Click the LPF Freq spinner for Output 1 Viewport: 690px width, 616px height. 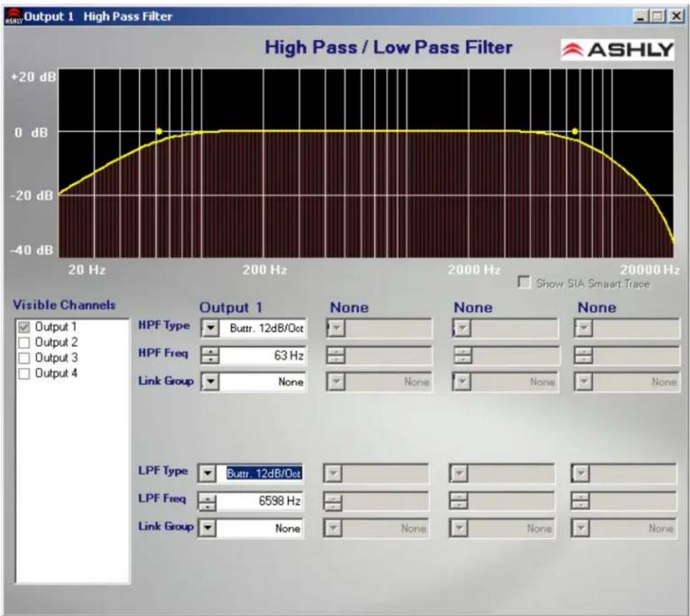(207, 501)
